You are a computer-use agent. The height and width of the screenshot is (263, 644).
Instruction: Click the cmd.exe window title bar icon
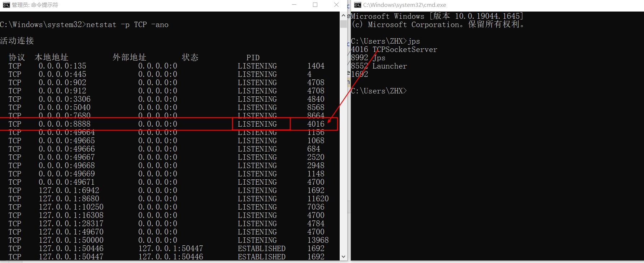point(358,5)
